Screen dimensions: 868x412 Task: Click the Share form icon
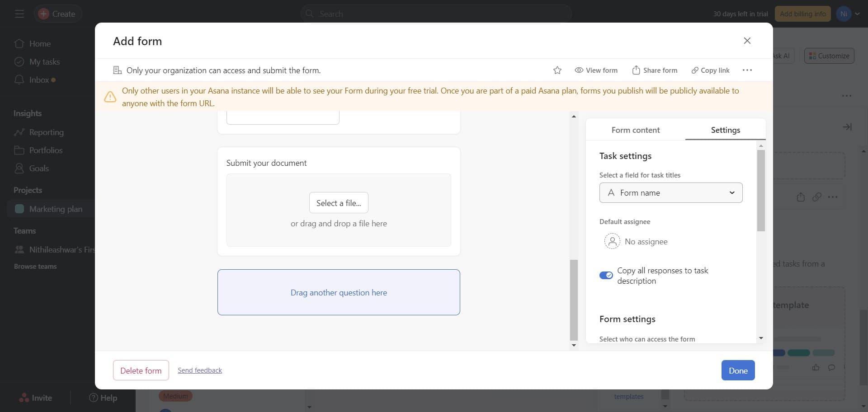636,70
